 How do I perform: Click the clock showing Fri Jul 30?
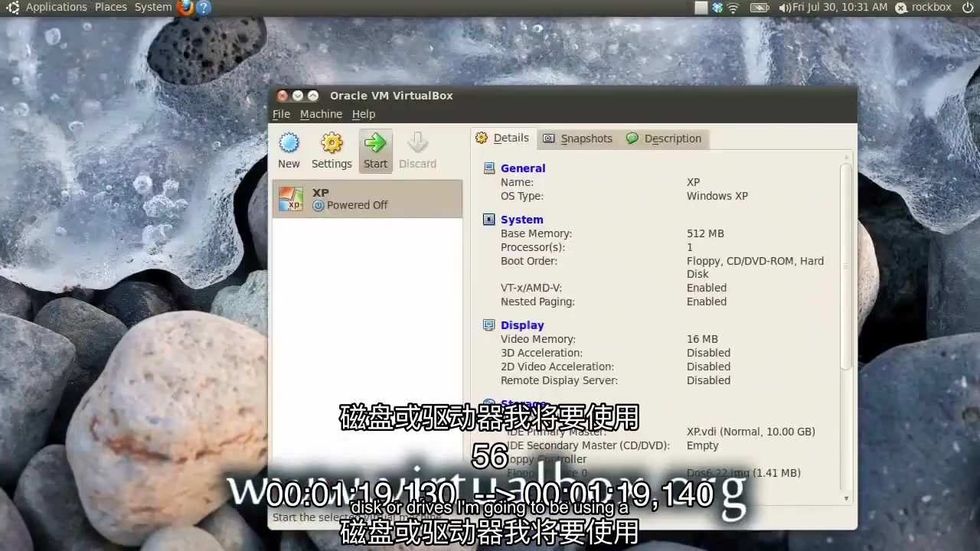[x=840, y=7]
